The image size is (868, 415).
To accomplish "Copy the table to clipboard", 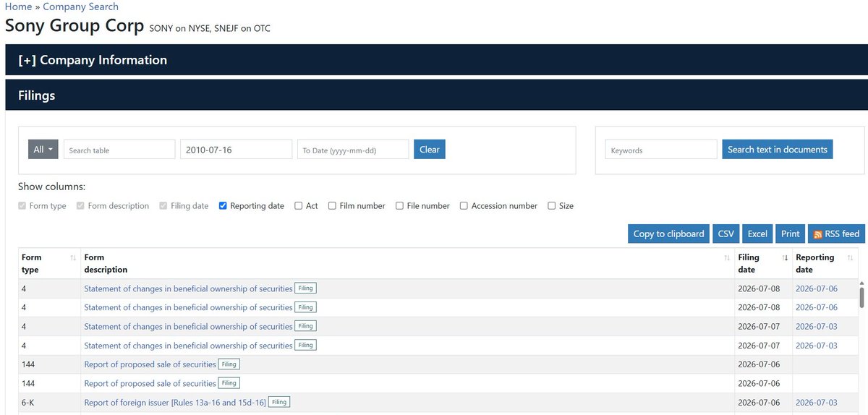I will pyautogui.click(x=668, y=234).
